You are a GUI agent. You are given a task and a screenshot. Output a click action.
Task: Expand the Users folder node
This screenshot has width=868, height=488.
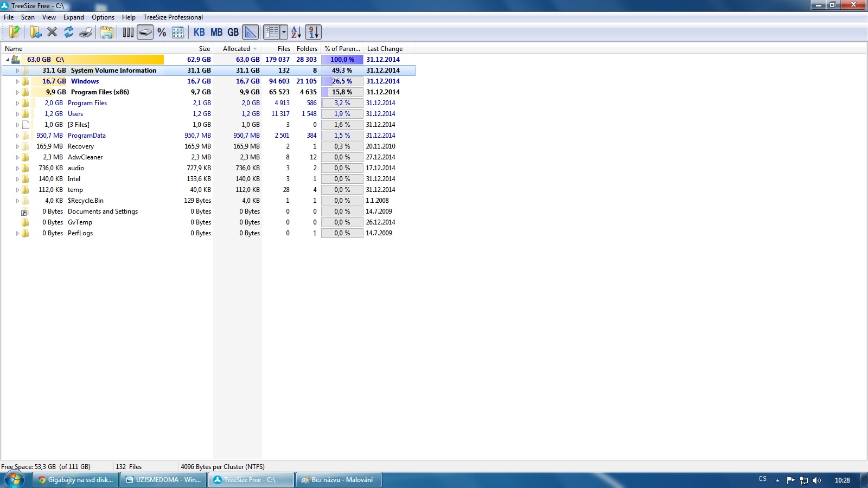[17, 114]
